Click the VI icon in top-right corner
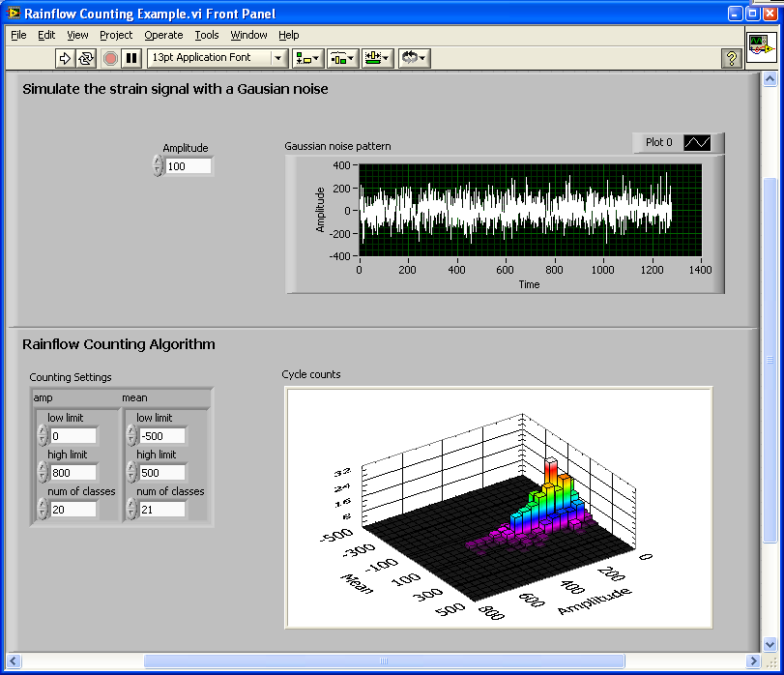The height and width of the screenshot is (675, 784). coord(761,49)
